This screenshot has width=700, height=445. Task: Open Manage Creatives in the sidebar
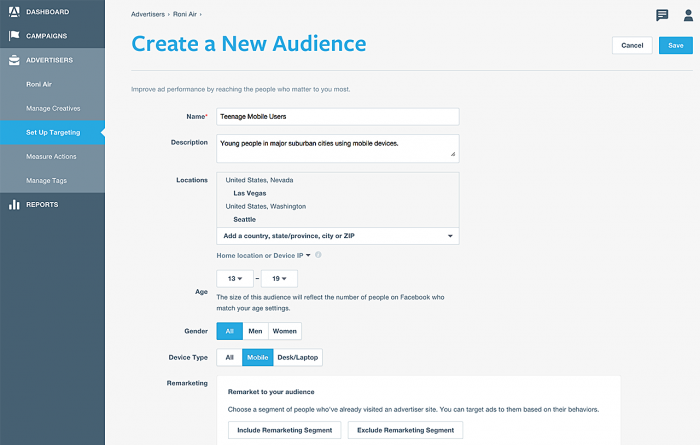(x=53, y=108)
